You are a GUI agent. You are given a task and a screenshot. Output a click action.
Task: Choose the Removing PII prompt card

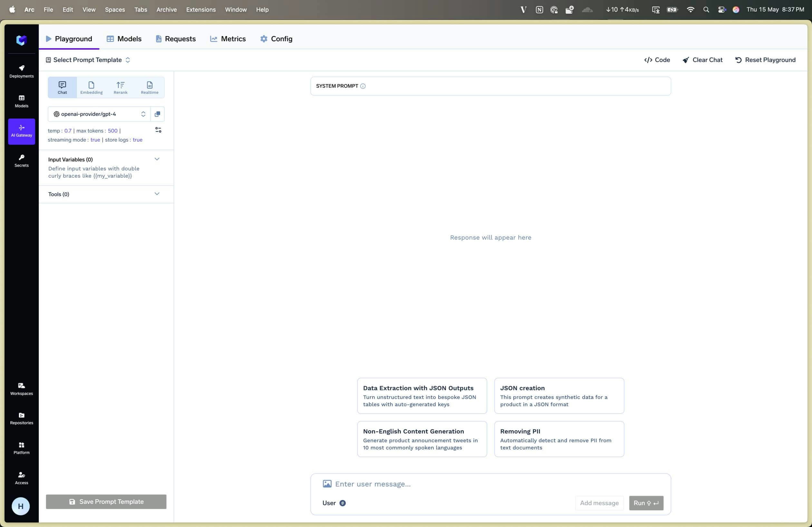[559, 439]
